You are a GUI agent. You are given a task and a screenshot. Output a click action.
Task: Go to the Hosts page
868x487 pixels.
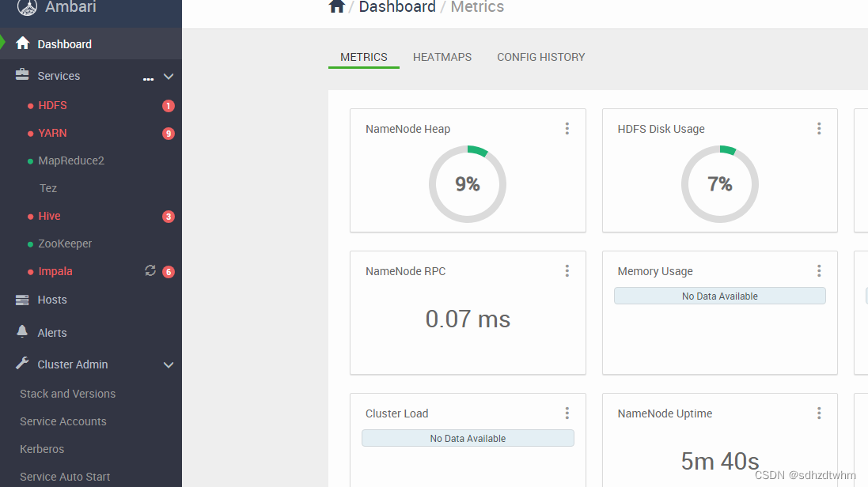[x=52, y=300]
